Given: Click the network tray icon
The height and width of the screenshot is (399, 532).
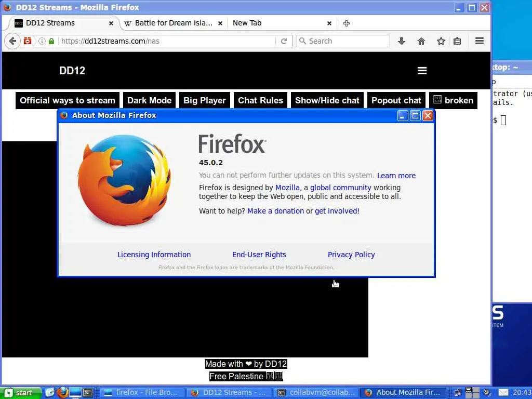Looking at the screenshot, I should coord(458,393).
